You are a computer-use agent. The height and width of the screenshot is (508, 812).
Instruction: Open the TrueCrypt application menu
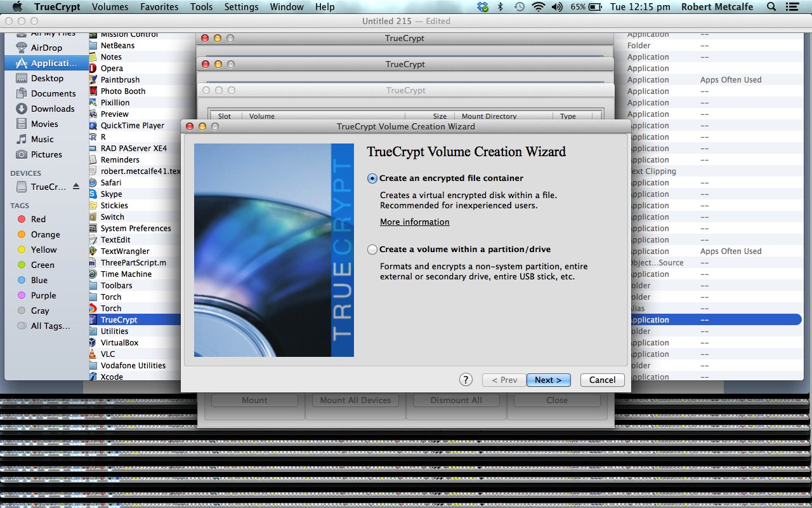(56, 7)
